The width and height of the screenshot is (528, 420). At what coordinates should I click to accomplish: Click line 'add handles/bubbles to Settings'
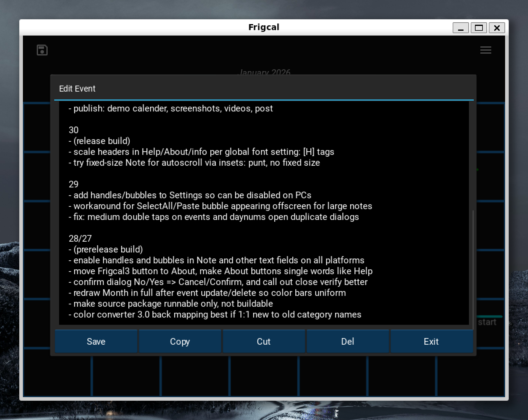pos(190,195)
